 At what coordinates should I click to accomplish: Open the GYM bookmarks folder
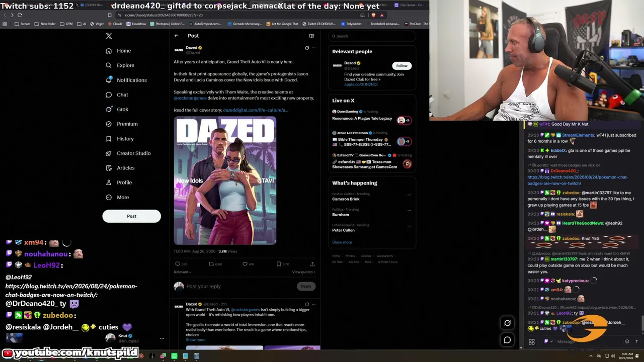[x=66, y=24]
